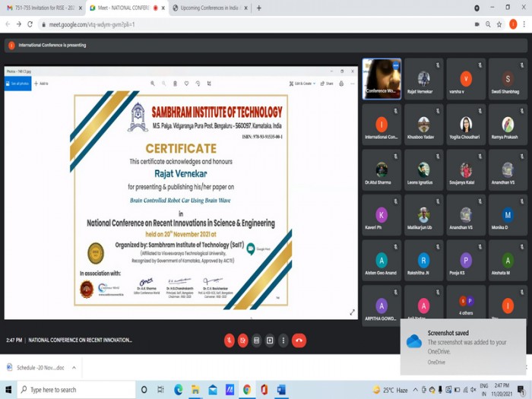Switch to Upcoming Conferences in India tab
532x399 pixels.
[207, 8]
